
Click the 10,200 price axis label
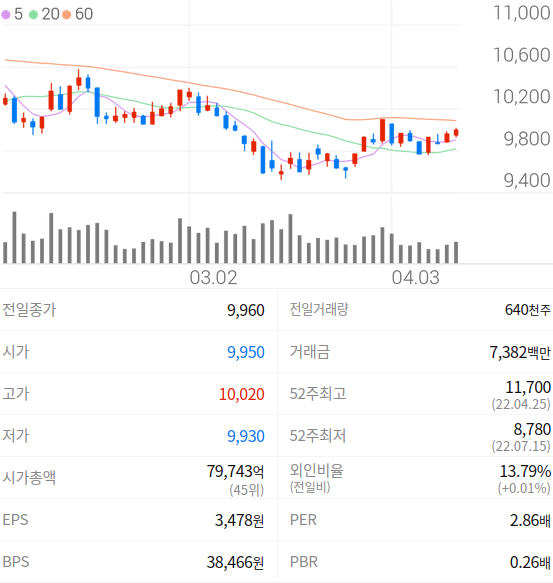click(x=522, y=97)
